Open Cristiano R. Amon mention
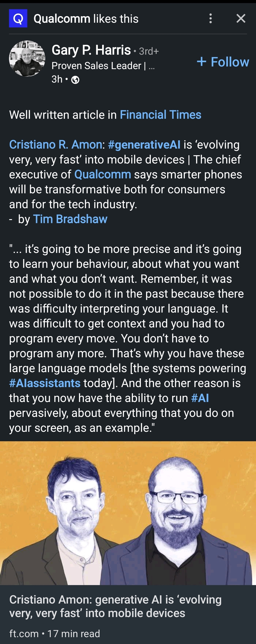Image resolution: width=256 pixels, height=644 pixels. pos(56,145)
